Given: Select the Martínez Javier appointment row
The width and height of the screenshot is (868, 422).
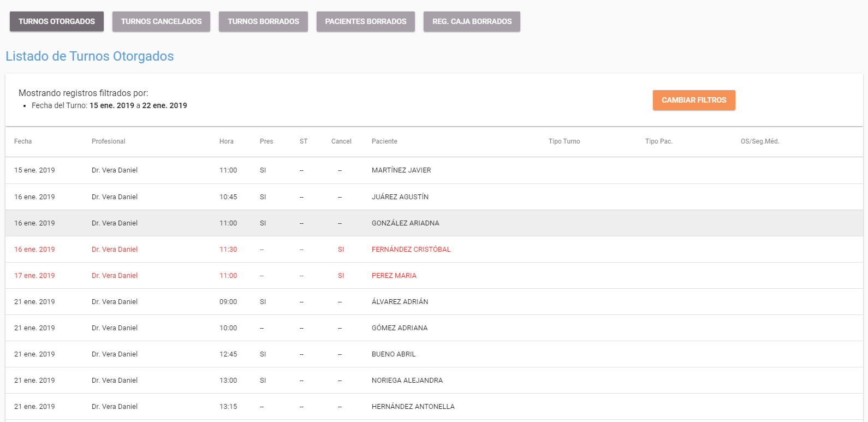Looking at the screenshot, I should click(401, 170).
